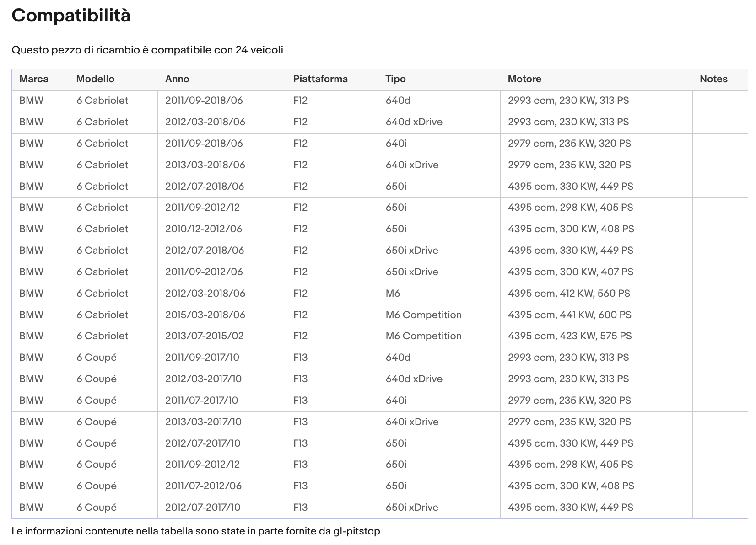Click the Cabriolet M6 type cell
The image size is (756, 545).
pyautogui.click(x=439, y=294)
